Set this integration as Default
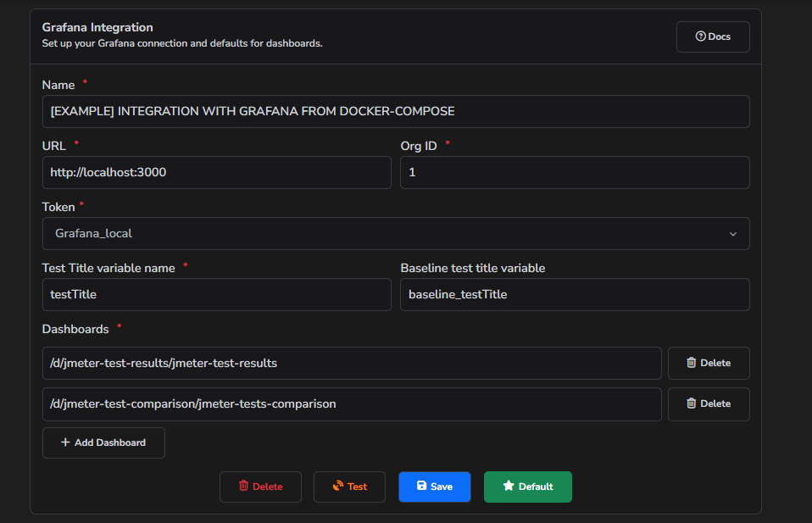Screen dimensions: 812x523 (527, 487)
